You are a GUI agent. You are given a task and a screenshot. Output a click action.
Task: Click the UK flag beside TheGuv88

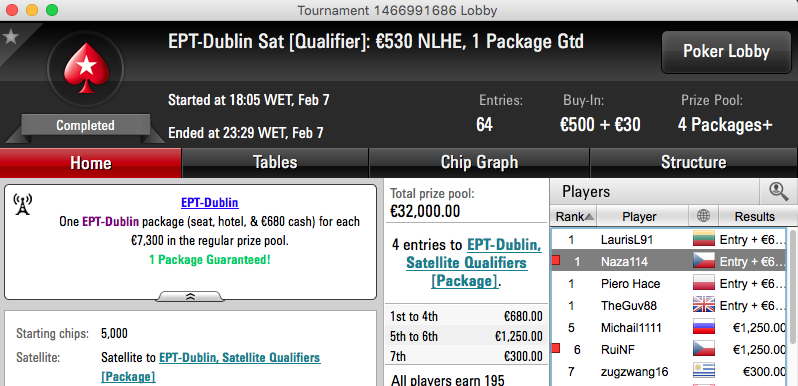[704, 306]
